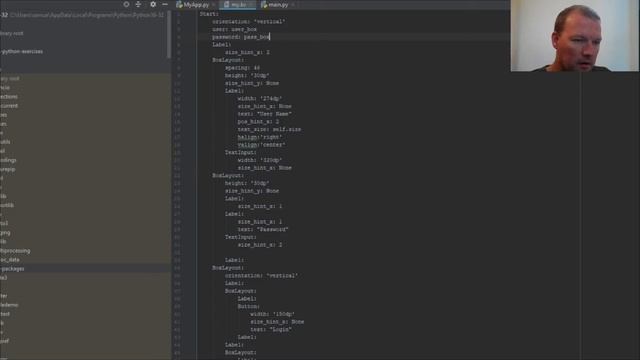Place cursor on 'Start:' line
This screenshot has width=640, height=360.
[209, 14]
